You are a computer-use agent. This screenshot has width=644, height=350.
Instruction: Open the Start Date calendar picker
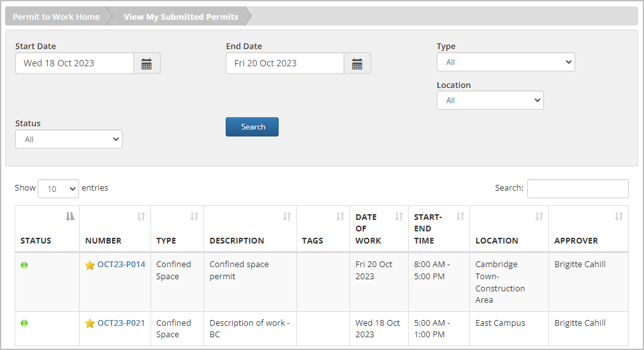click(147, 63)
